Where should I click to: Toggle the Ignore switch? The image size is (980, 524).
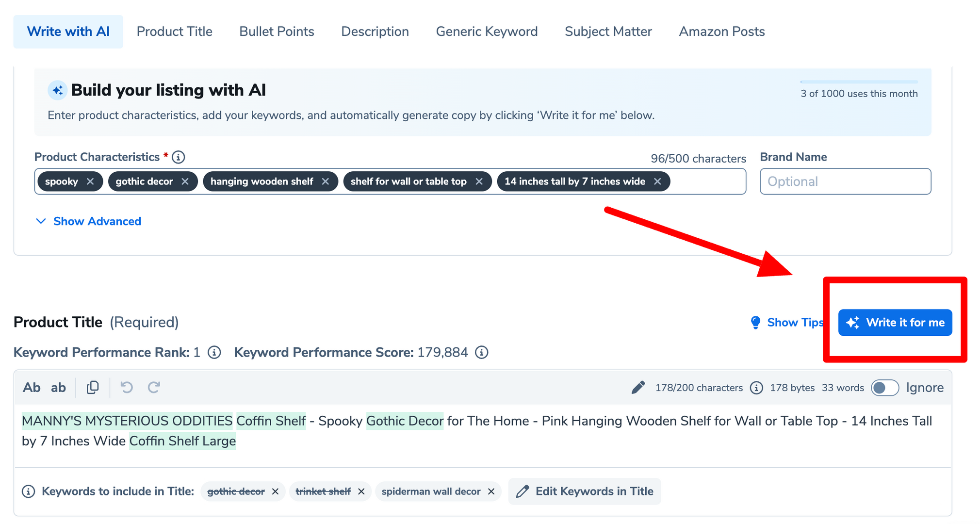click(x=884, y=388)
